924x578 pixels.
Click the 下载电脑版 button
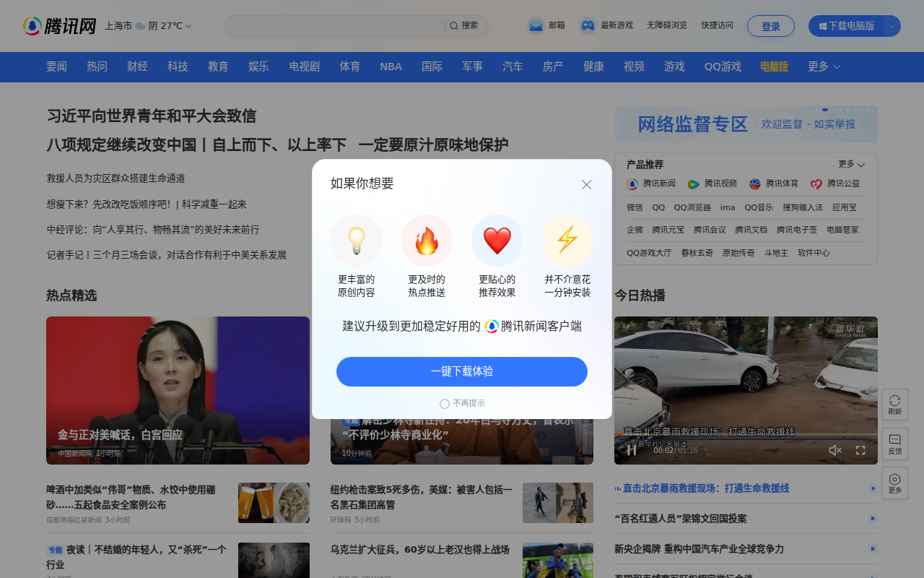[x=846, y=26]
